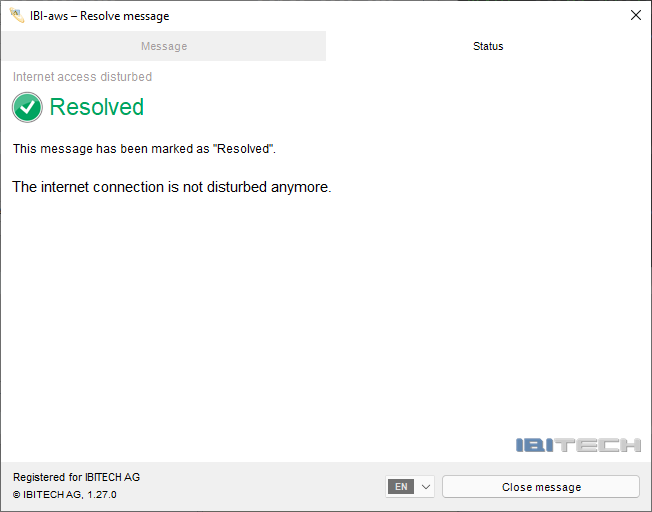Click the large green "Resolved" heading text
Screen dimensions: 652x512
click(x=96, y=107)
